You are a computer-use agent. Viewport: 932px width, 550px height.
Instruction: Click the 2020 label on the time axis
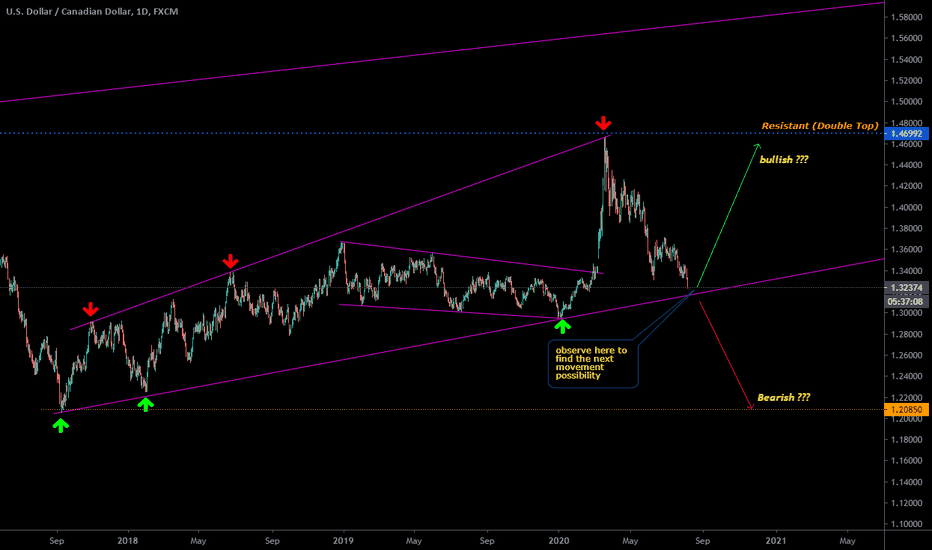559,540
